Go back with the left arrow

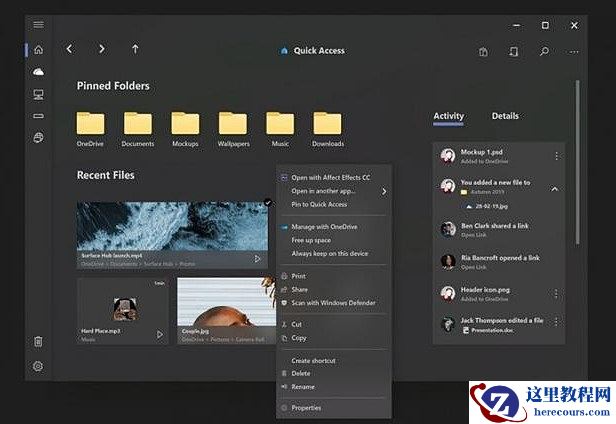coord(70,49)
